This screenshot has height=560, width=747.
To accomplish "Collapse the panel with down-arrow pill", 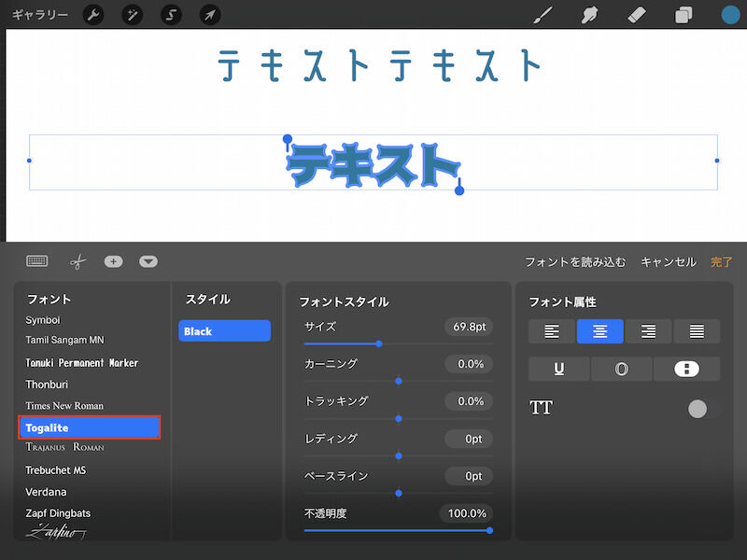I will tap(148, 261).
